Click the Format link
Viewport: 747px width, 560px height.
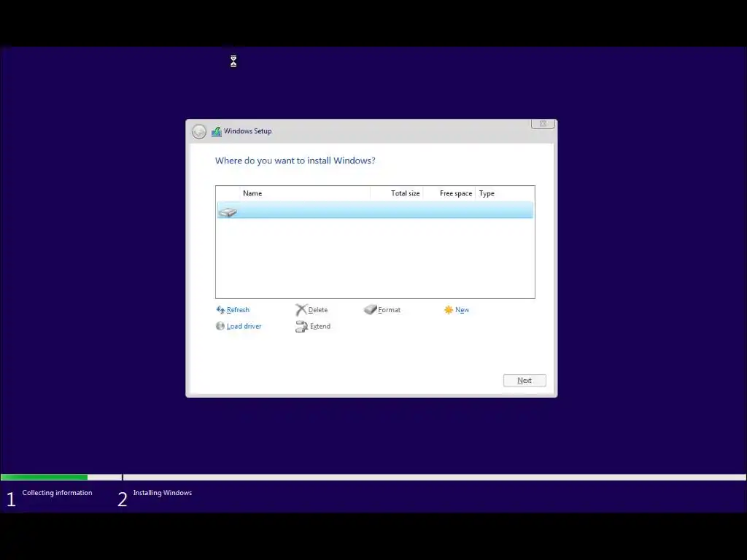[x=389, y=309]
